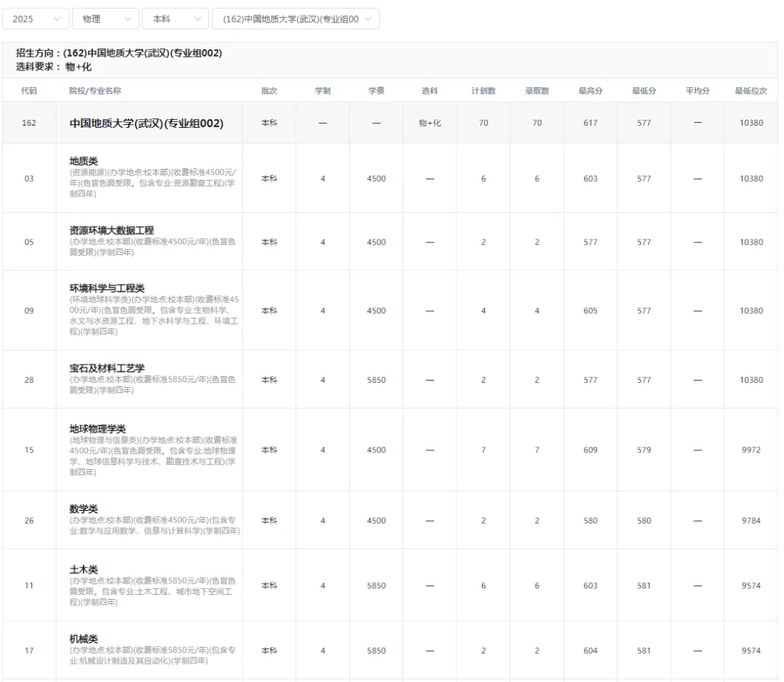Click the 最低位次 column header
Image resolution: width=784 pixels, height=682 pixels.
(x=751, y=91)
